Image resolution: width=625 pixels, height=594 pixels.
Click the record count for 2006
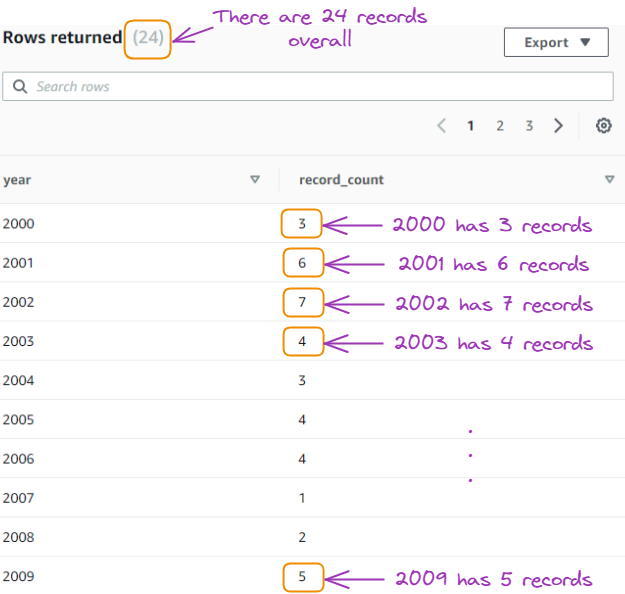click(x=302, y=459)
